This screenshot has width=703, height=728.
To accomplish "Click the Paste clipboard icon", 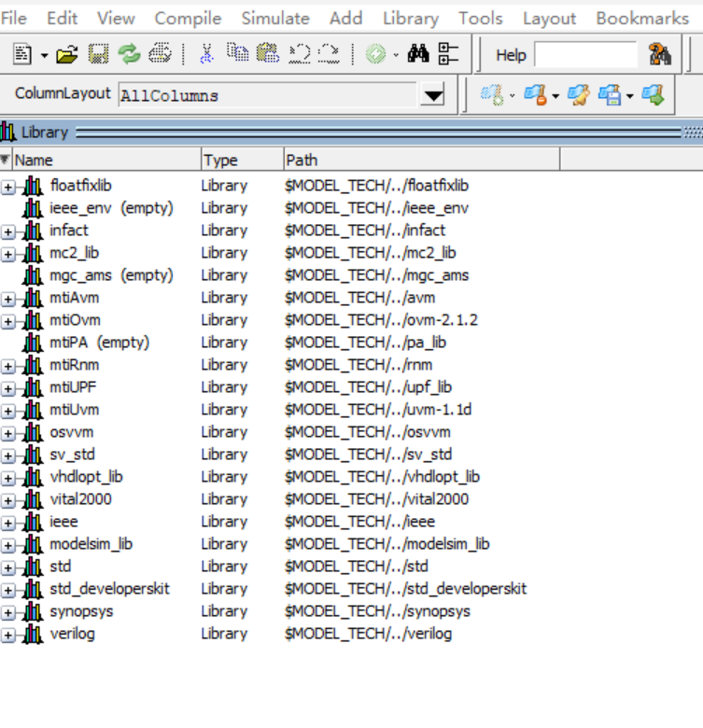I will coord(268,53).
